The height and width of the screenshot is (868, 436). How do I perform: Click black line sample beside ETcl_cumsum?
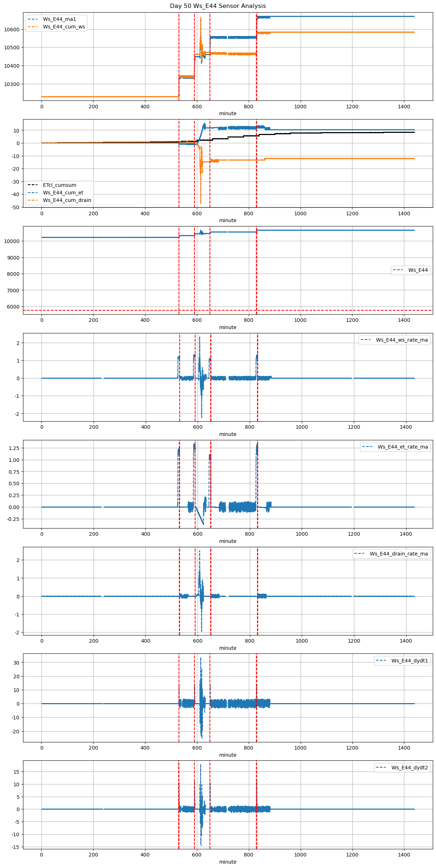point(32,185)
